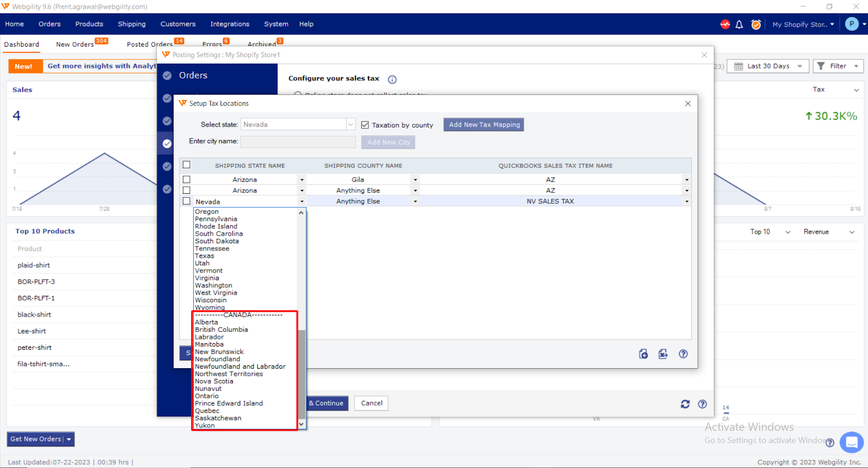Close the Setup Tax Locations dialog
868x468 pixels.
coord(688,103)
